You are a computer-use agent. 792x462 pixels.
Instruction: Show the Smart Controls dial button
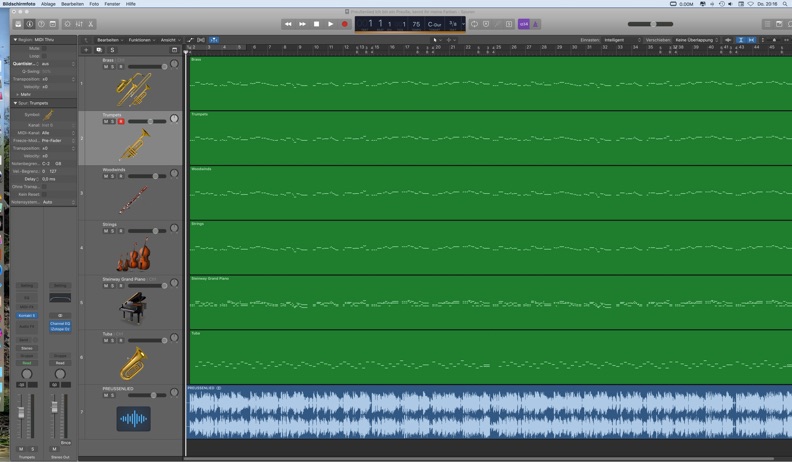tap(67, 24)
